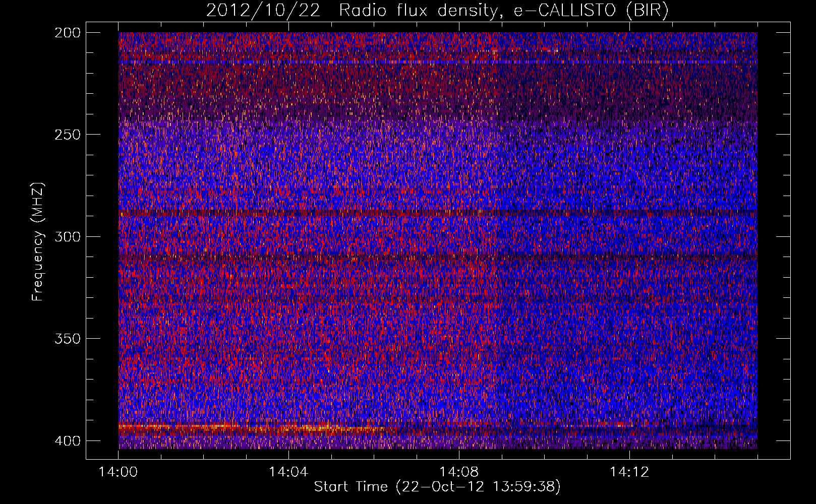Click the 400 frequency tick label
The height and width of the screenshot is (504, 816).
pyautogui.click(x=67, y=441)
